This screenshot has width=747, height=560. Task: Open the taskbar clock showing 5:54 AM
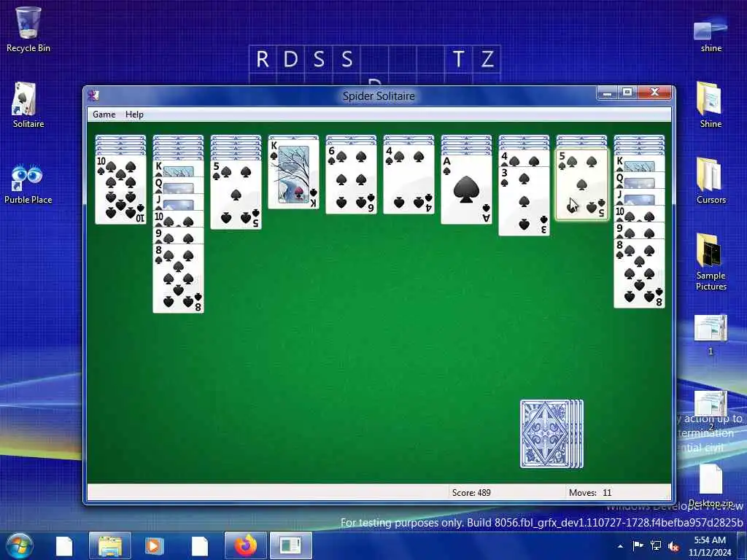pos(710,546)
